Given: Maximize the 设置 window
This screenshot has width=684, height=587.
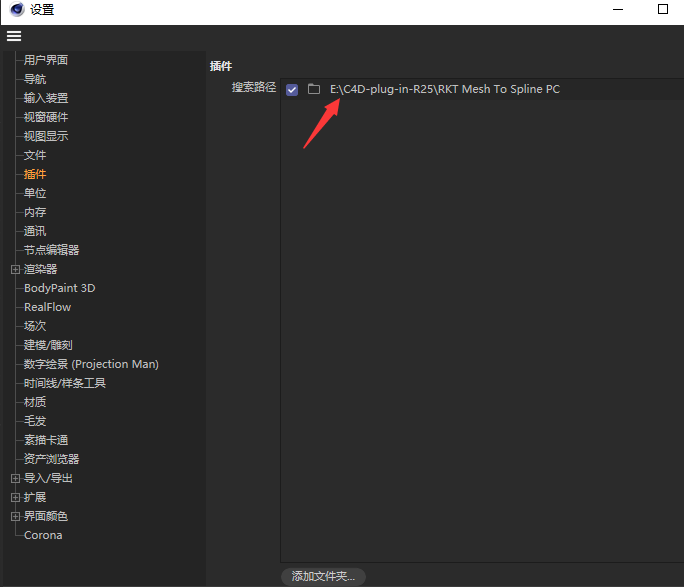Looking at the screenshot, I should tap(663, 9).
